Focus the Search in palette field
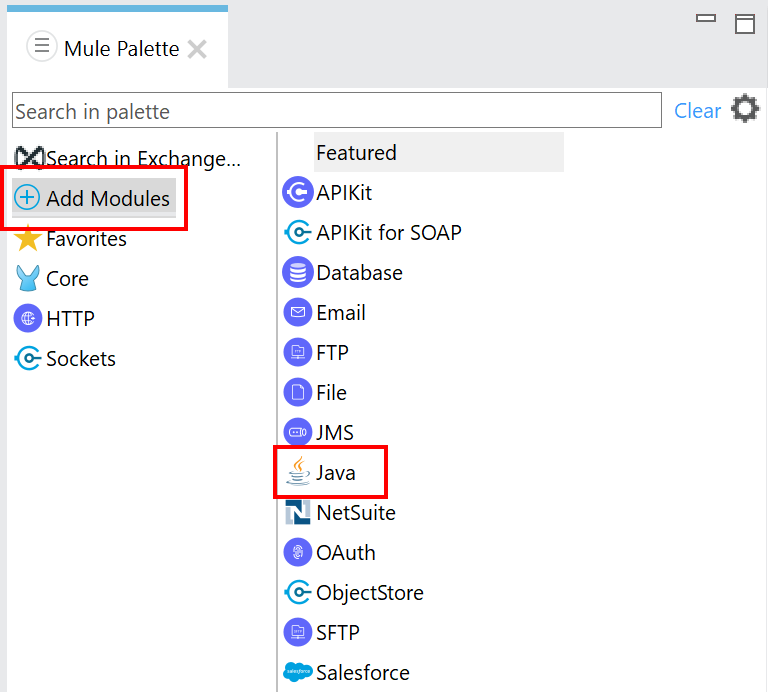Image resolution: width=768 pixels, height=692 pixels. 336,111
